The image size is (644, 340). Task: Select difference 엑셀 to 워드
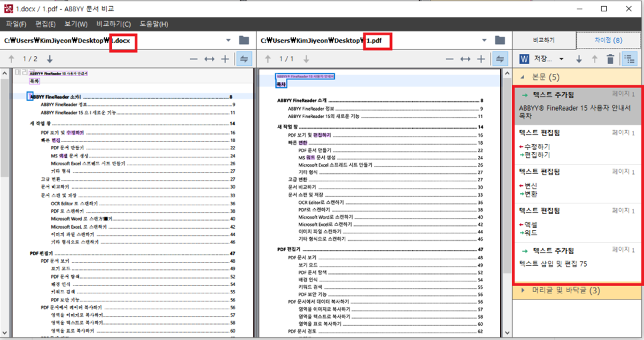coord(577,223)
